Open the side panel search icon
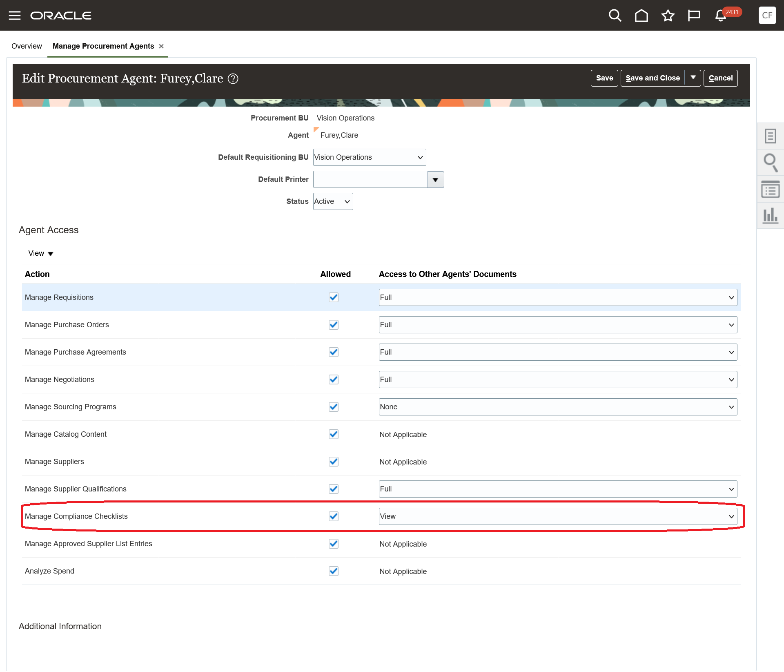This screenshot has width=784, height=672. click(770, 162)
